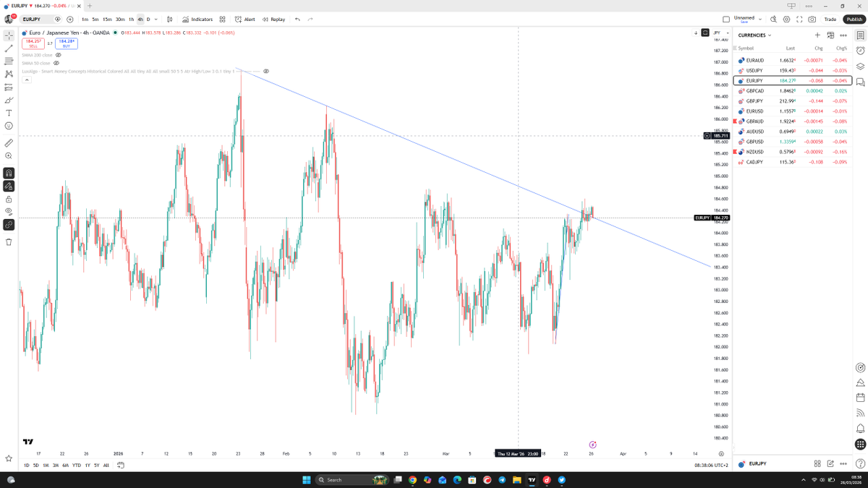868x488 pixels.
Task: Open the EURJPY symbol search field
Action: (40, 20)
